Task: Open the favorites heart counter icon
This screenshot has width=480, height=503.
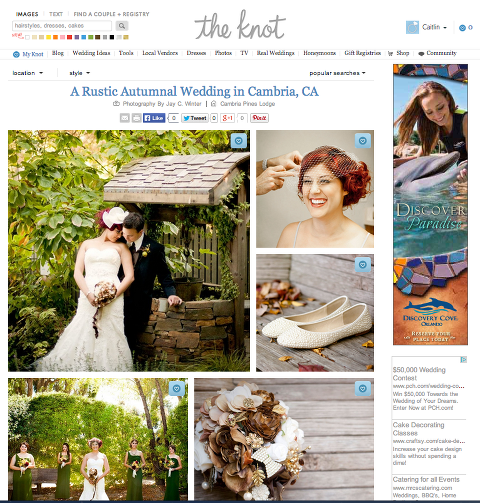Action: (x=462, y=28)
